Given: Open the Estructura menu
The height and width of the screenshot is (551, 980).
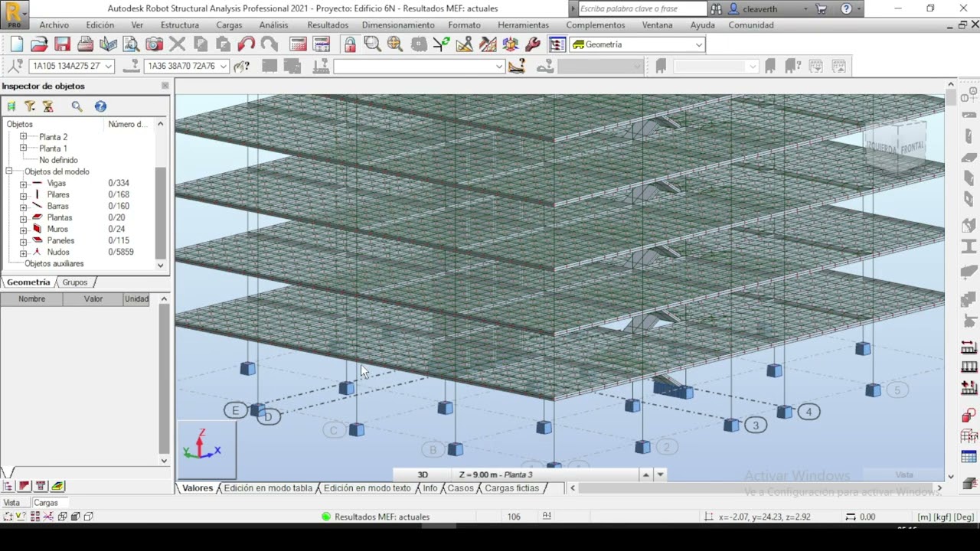Looking at the screenshot, I should [180, 25].
